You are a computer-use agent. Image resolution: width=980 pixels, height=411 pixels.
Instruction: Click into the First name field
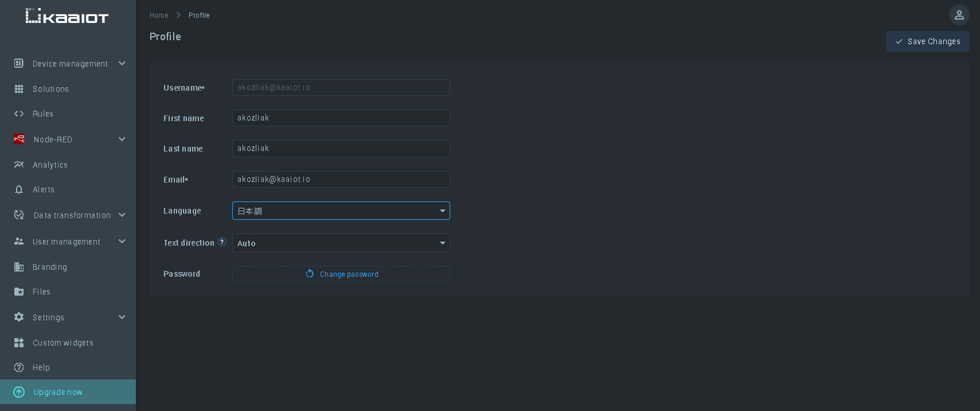(341, 118)
